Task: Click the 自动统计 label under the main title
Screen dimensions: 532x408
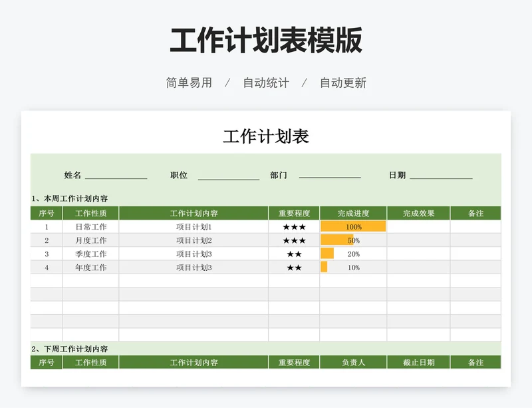Action: point(266,83)
